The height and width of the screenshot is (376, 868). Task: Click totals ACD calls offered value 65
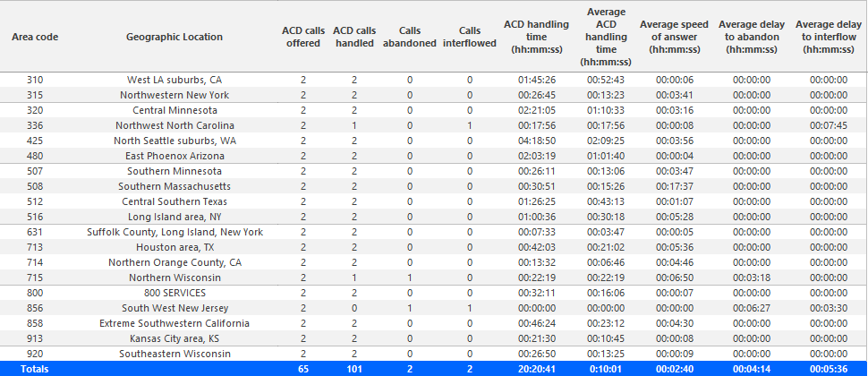tap(303, 369)
